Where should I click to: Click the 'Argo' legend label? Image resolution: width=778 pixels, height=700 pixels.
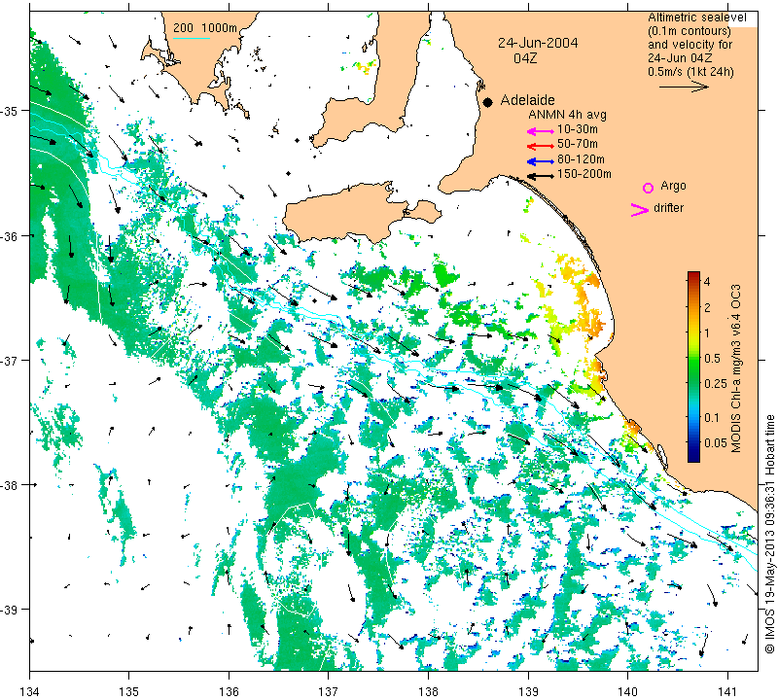pos(673,186)
